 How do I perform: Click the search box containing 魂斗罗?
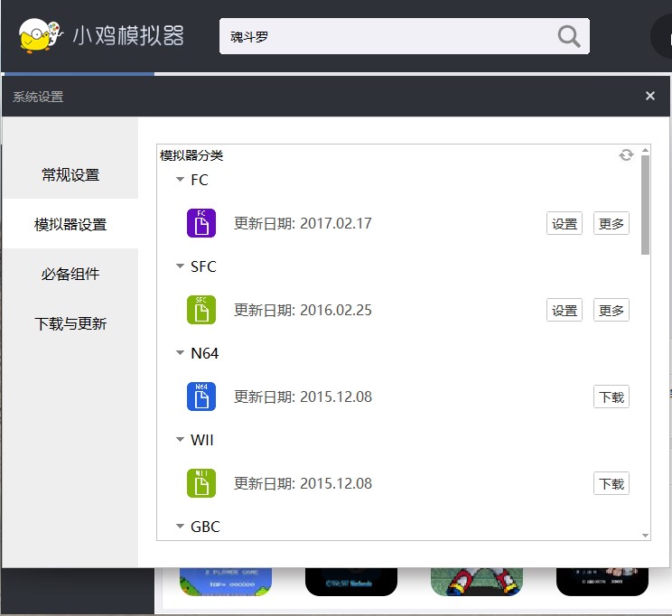[x=404, y=36]
